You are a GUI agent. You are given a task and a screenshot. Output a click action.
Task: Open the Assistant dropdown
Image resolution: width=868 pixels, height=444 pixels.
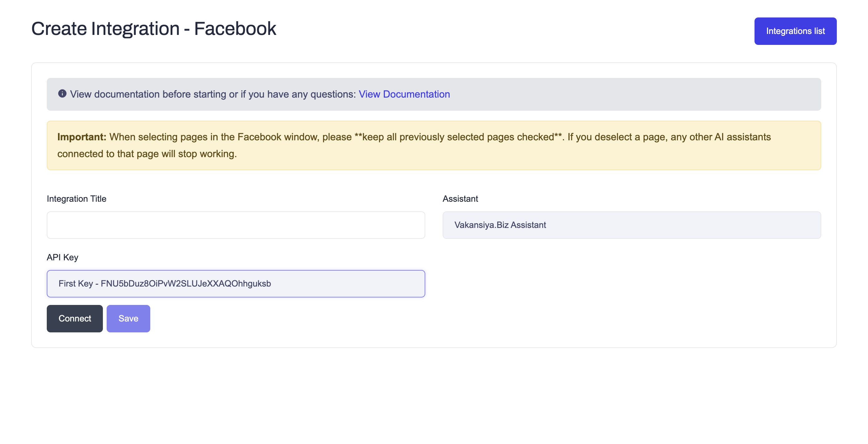pos(631,225)
